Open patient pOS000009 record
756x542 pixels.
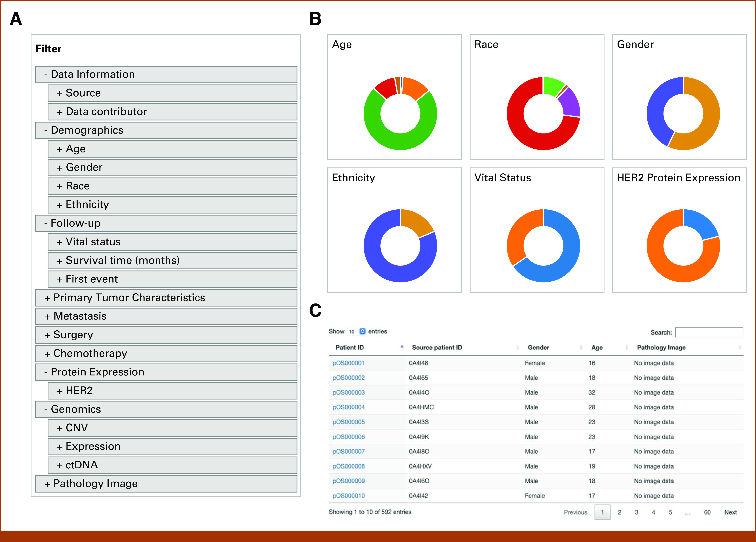coord(349,481)
